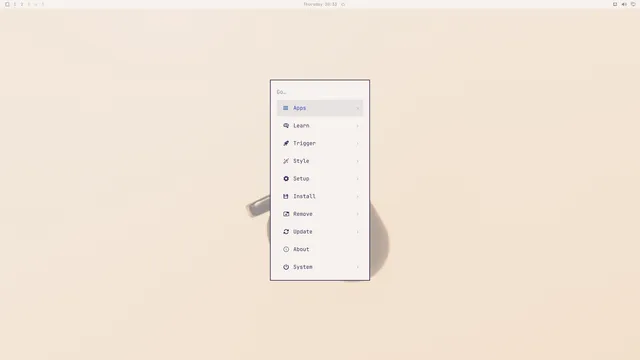The height and width of the screenshot is (360, 640).
Task: Click the Install disk icon
Action: (286, 196)
